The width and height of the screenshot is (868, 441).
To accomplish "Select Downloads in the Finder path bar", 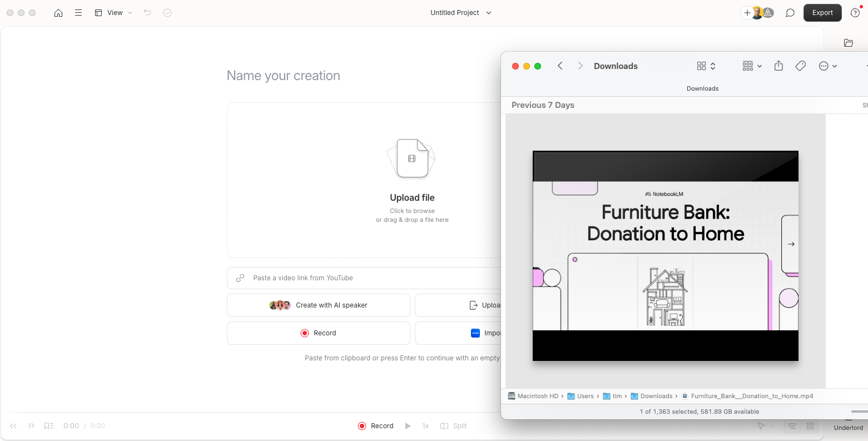I will click(x=656, y=396).
